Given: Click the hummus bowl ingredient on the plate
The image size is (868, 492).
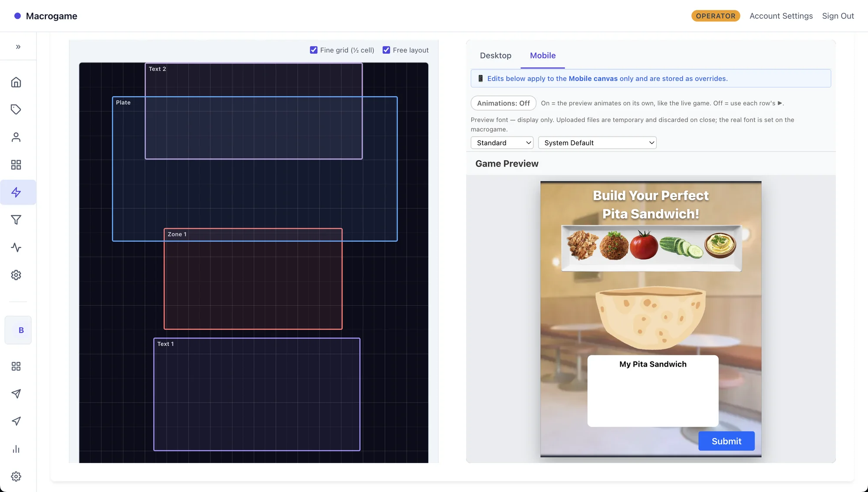Looking at the screenshot, I should tap(720, 245).
